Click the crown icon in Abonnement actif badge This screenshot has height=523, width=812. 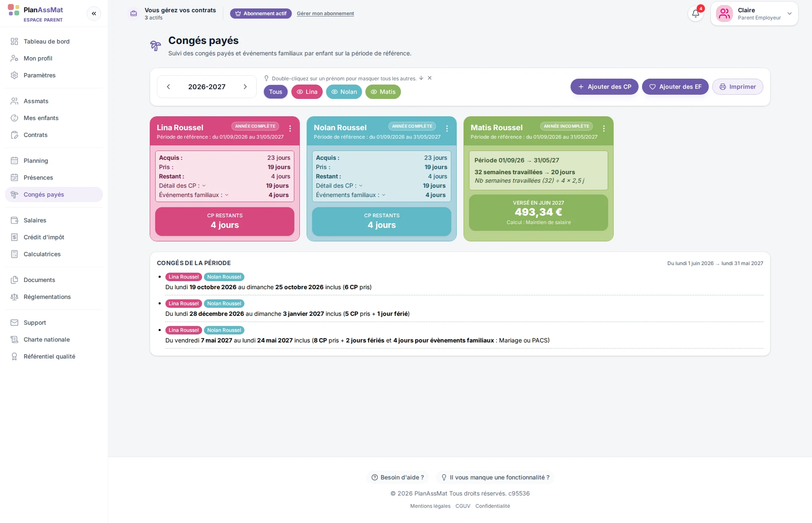(x=238, y=14)
